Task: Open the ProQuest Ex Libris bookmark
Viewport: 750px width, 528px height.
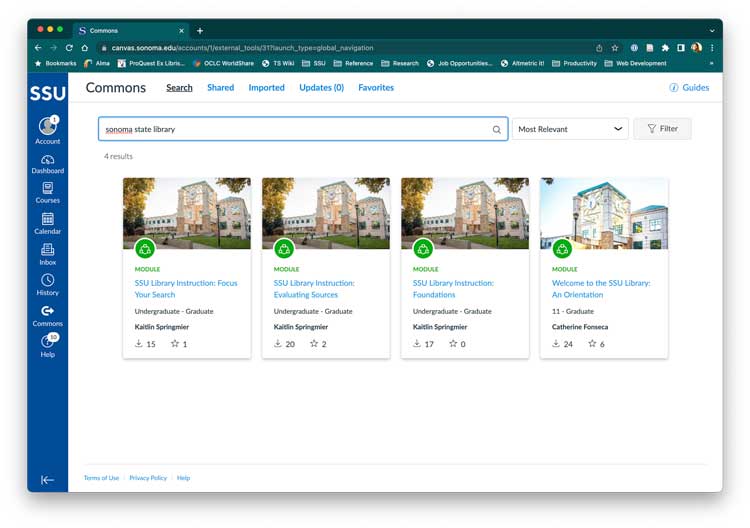Action: [151, 63]
